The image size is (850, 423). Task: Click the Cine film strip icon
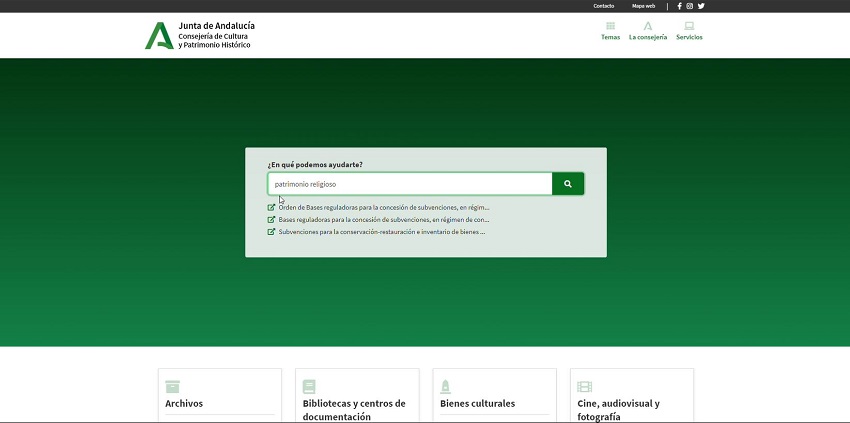click(x=584, y=386)
